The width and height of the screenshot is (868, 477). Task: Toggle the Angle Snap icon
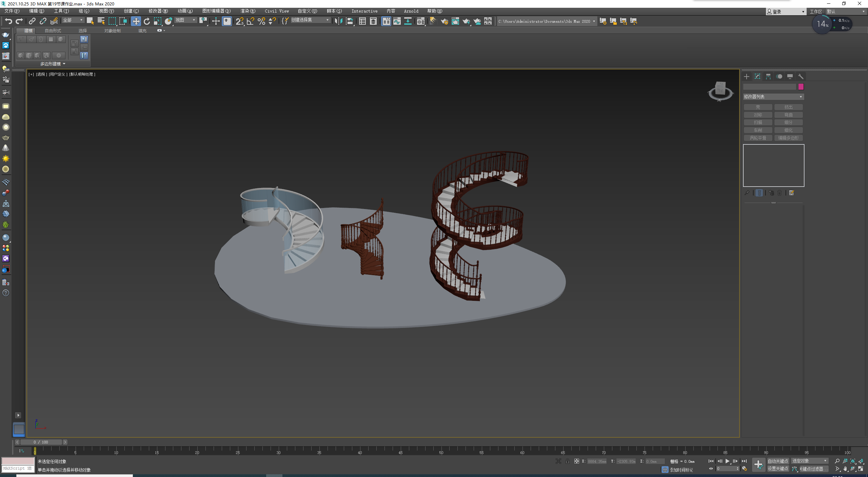250,21
